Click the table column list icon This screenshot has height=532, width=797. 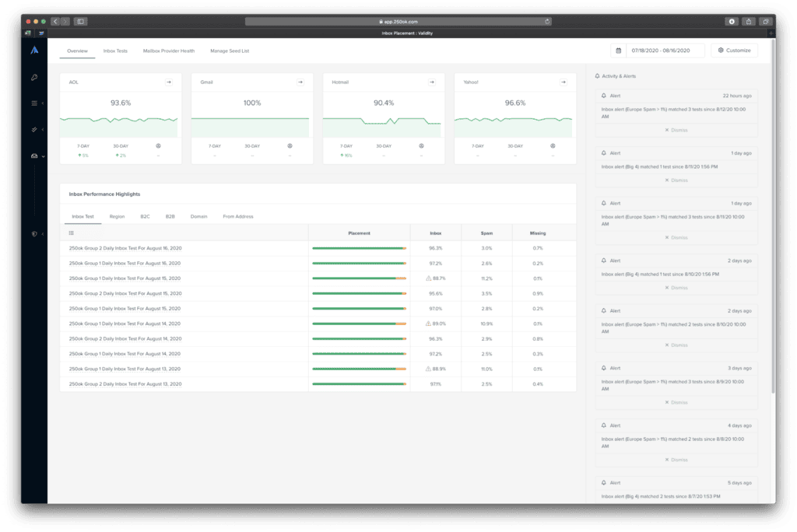click(x=71, y=233)
